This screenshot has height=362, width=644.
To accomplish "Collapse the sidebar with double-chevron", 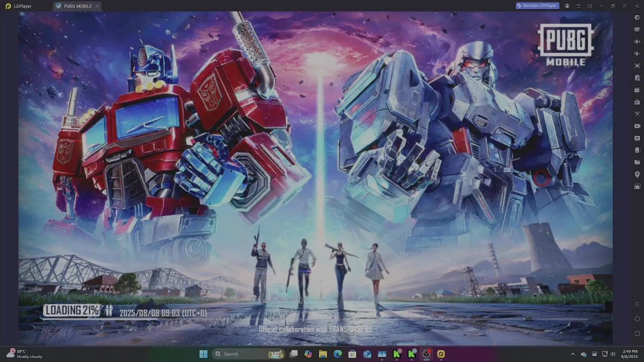I will 637,6.
